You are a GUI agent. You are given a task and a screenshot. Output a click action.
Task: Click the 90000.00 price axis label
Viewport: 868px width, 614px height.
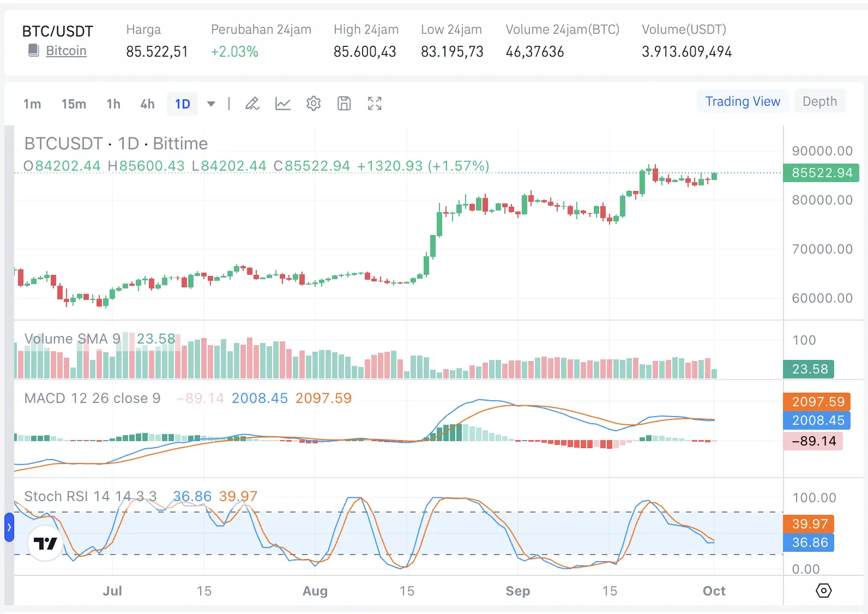coord(822,151)
